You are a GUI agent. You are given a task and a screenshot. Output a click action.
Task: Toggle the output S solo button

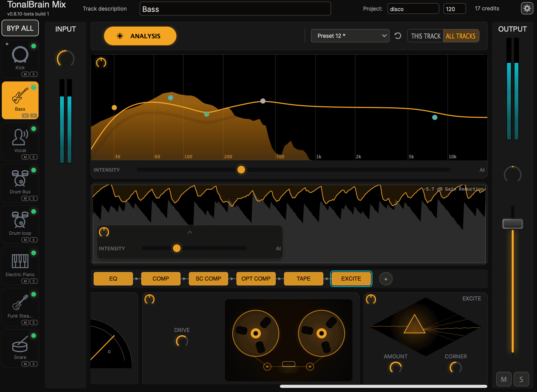pyautogui.click(x=521, y=379)
